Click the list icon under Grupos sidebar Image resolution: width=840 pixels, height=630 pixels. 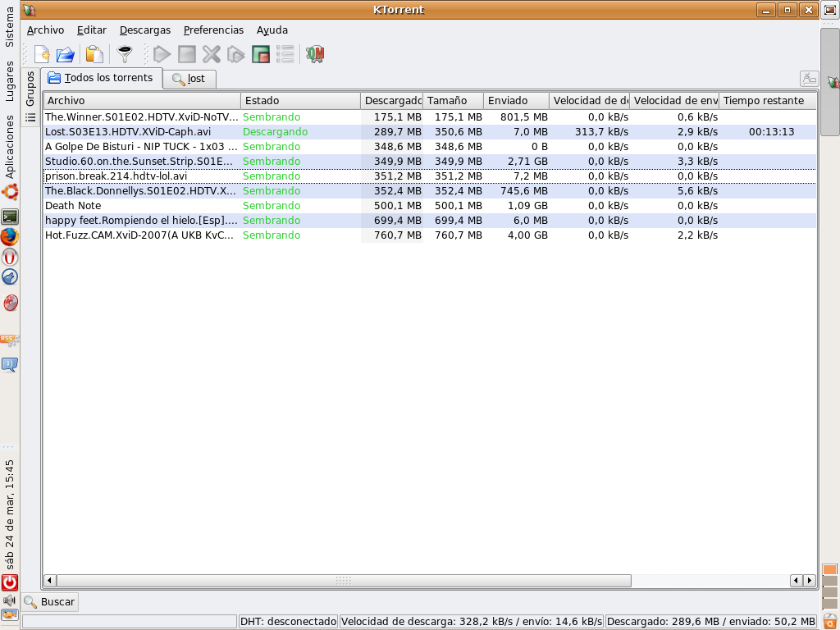coord(30,117)
